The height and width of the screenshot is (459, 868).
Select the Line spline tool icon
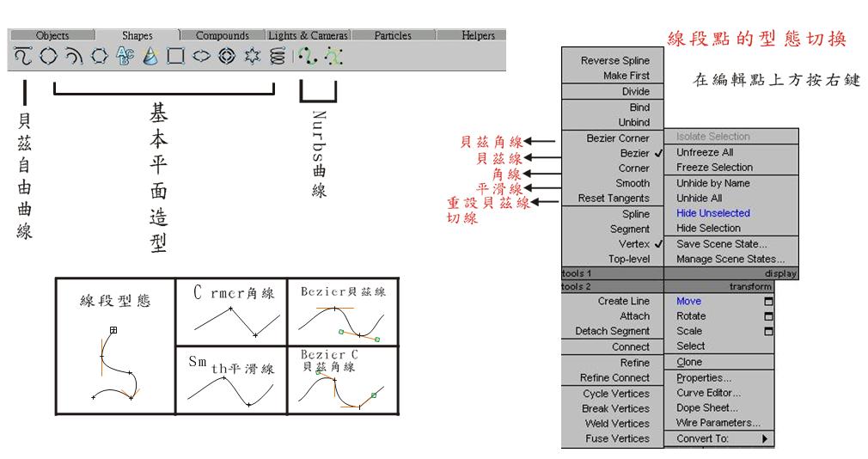23,56
